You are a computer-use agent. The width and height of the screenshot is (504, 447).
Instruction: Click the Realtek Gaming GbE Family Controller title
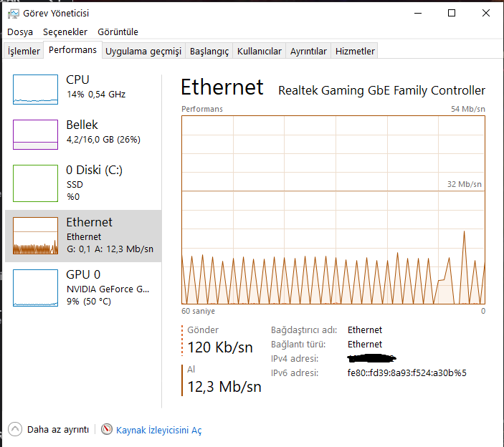[x=381, y=90]
